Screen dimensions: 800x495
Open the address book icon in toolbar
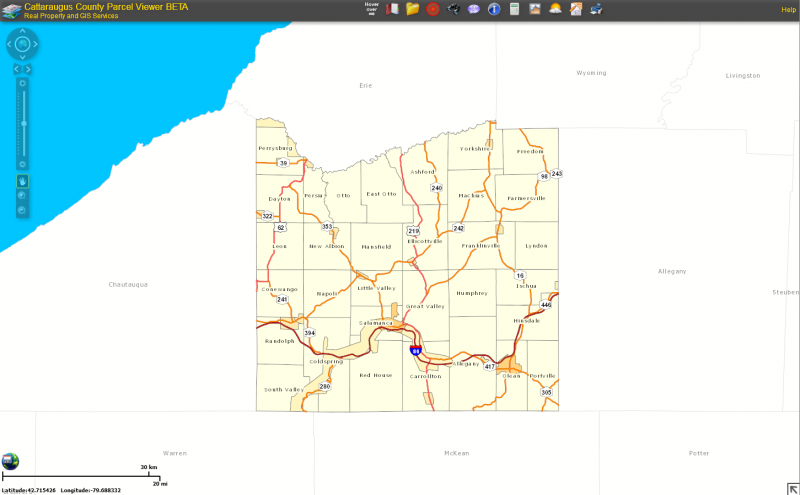pyautogui.click(x=392, y=9)
